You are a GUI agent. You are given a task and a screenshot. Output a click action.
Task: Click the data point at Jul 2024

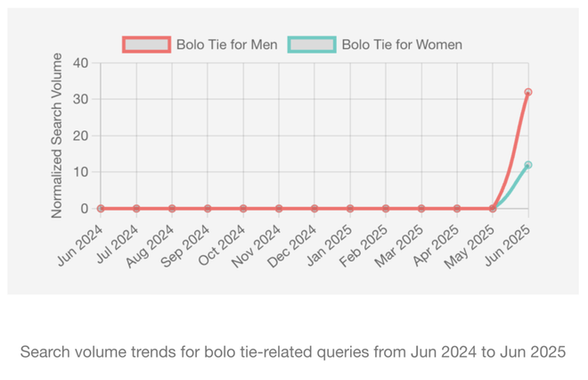click(136, 209)
